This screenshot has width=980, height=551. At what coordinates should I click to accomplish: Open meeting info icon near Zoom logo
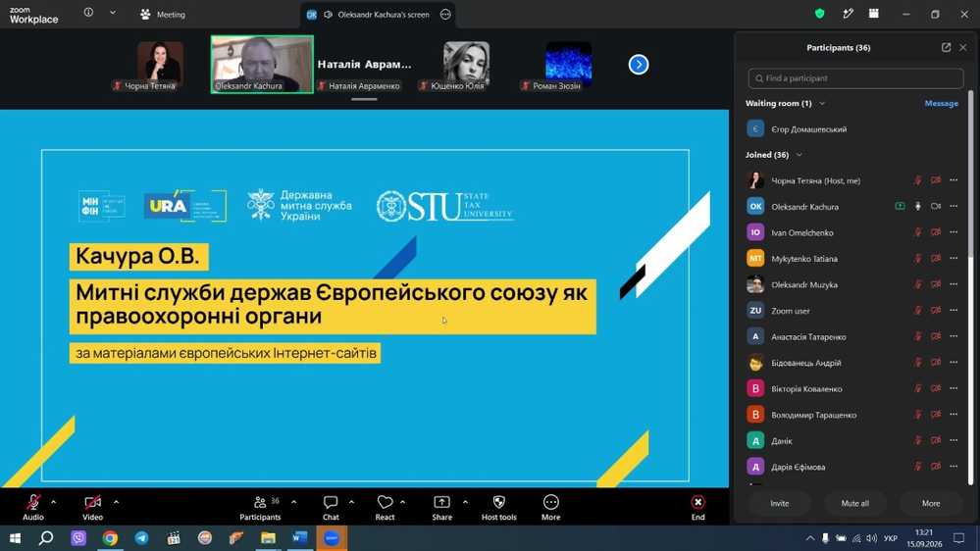pyautogui.click(x=88, y=13)
